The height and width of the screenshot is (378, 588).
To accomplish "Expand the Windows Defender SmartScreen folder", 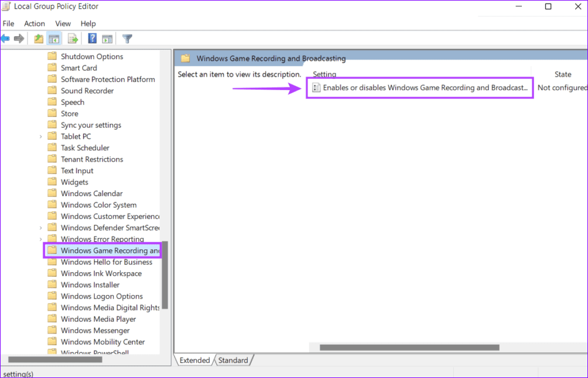I will 40,227.
